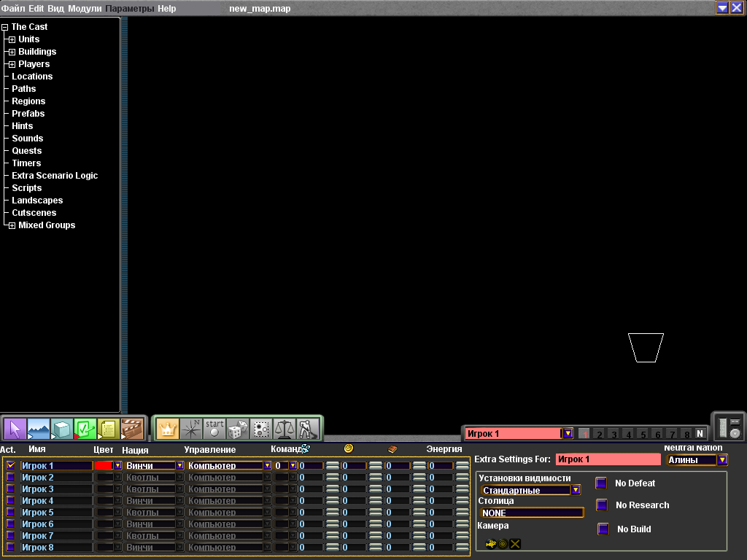This screenshot has width=747, height=560.
Task: Click the crystals resource column icon
Action: [306, 448]
